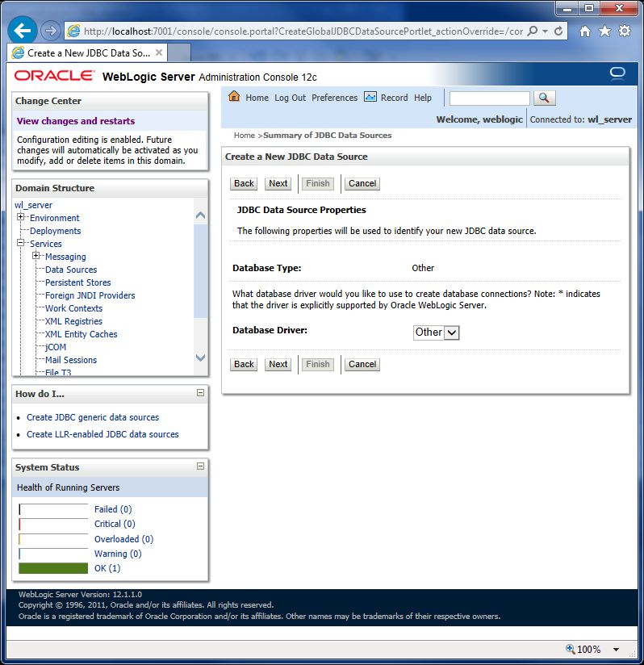Click Failed (0) server health link
The image size is (644, 665).
[113, 509]
